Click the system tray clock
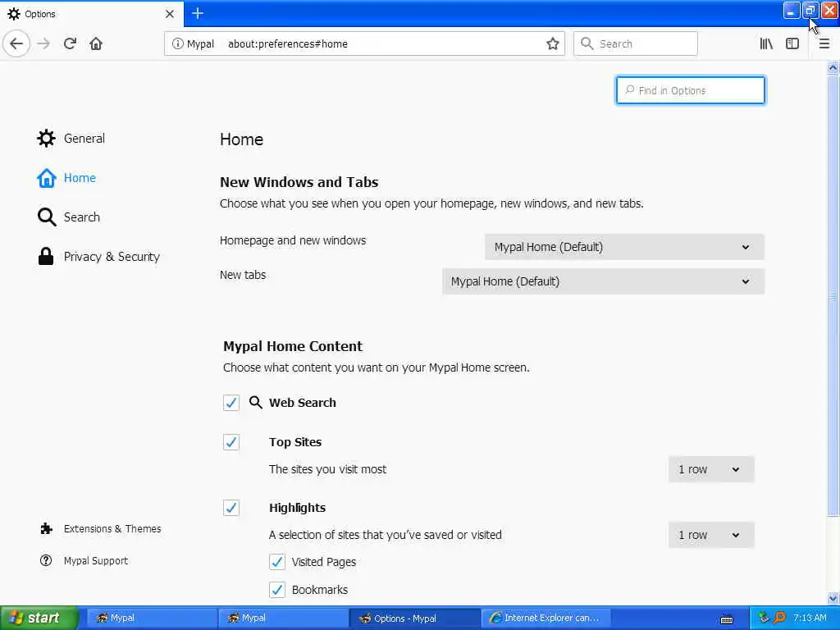This screenshot has height=630, width=840. point(810,618)
